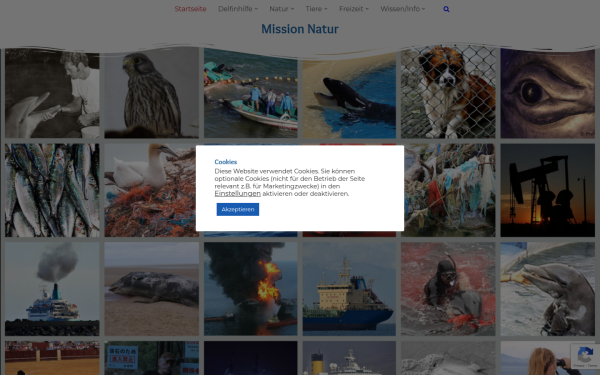This screenshot has height=375, width=600.
Task: Expand the Delfinhilfe dropdown menu
Action: click(238, 9)
